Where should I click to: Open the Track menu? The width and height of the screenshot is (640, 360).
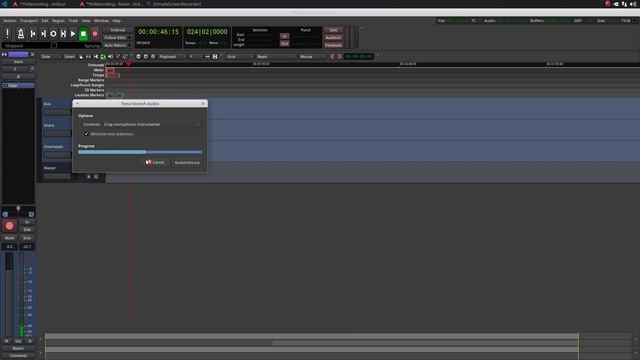[x=73, y=20]
